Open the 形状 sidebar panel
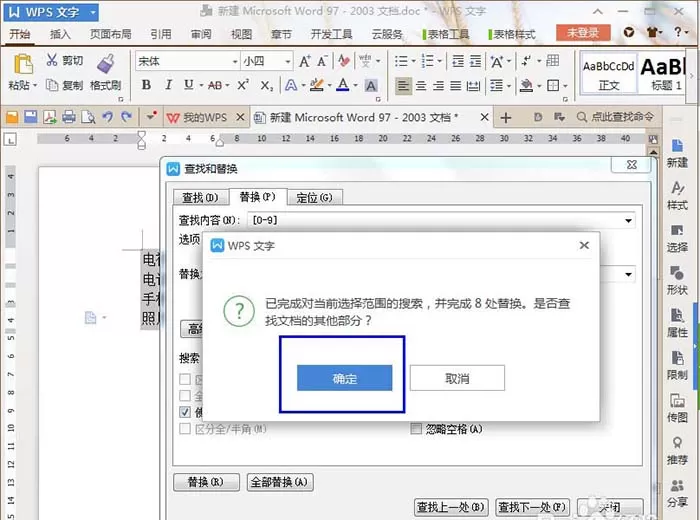 (x=677, y=280)
